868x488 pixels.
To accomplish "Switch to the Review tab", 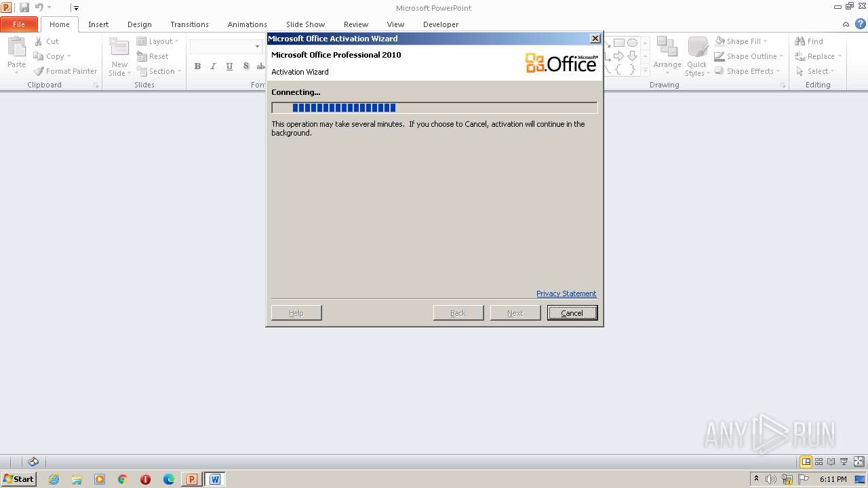I will [x=356, y=24].
